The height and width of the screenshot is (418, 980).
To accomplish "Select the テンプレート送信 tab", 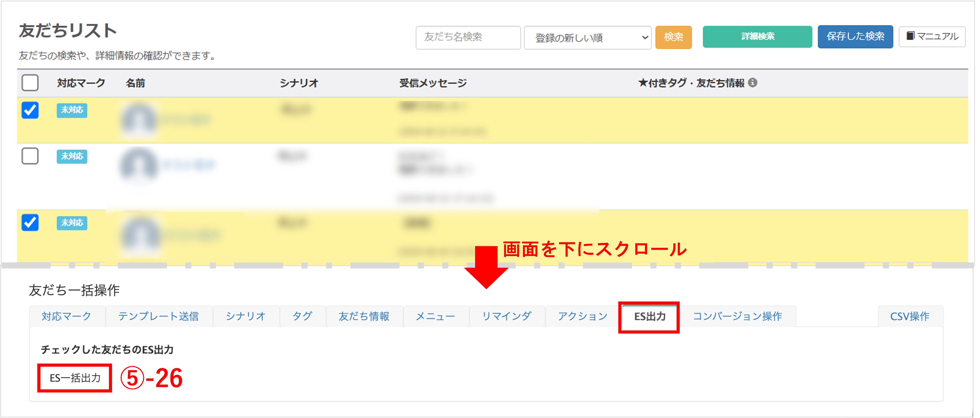I will tap(159, 317).
